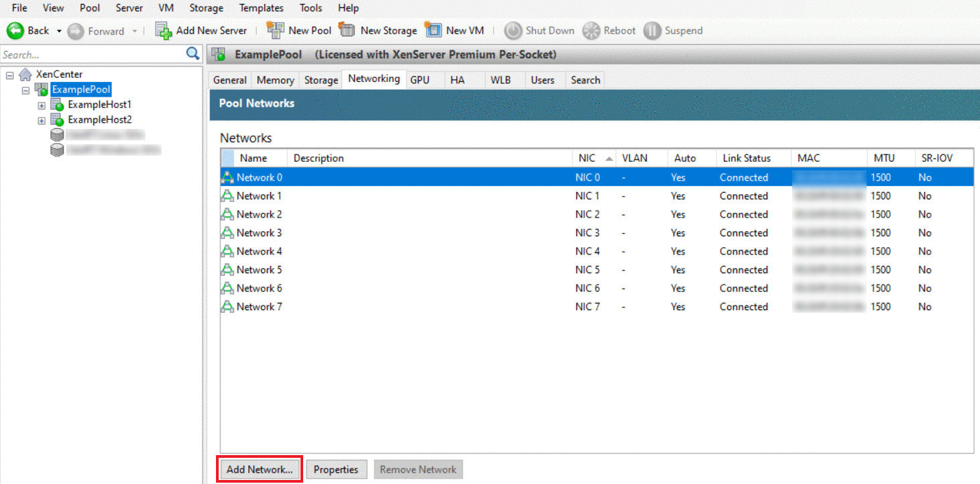Click the New VM toolbar icon
This screenshot has height=484, width=980.
coord(434,30)
